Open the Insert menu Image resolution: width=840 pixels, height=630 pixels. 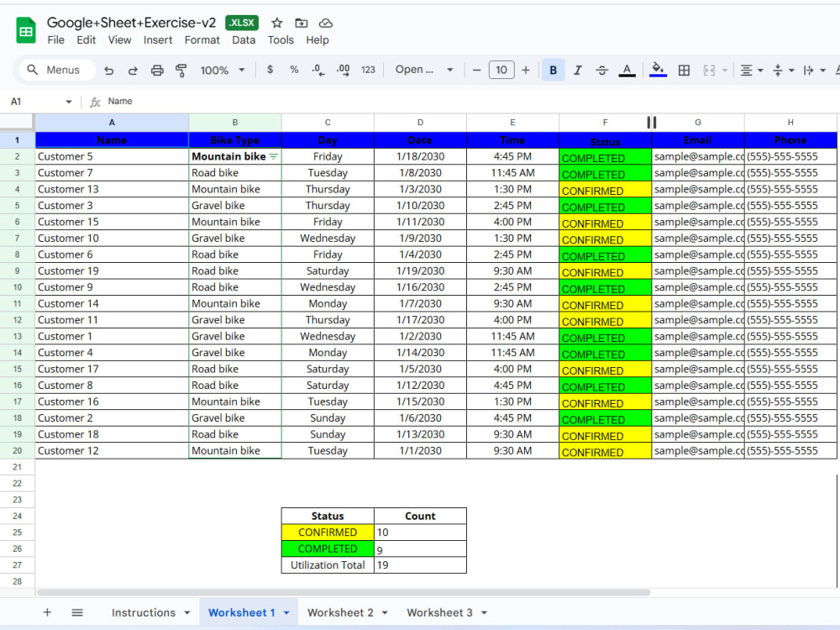tap(158, 40)
